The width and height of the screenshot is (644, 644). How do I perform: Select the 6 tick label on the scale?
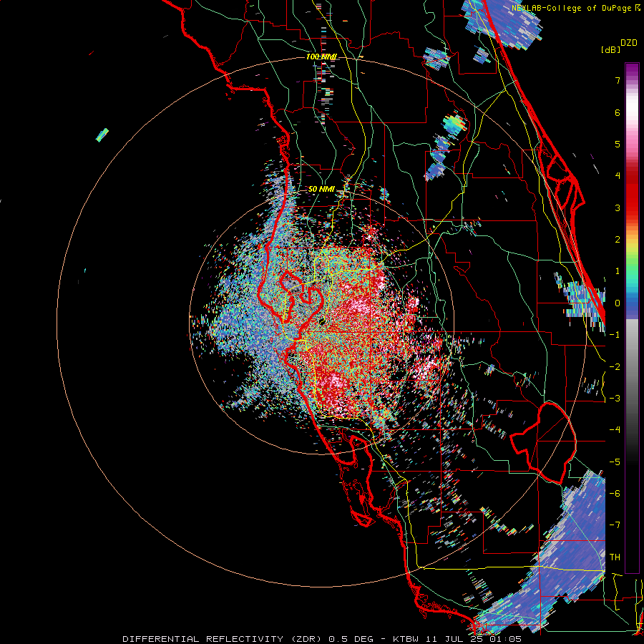point(618,112)
